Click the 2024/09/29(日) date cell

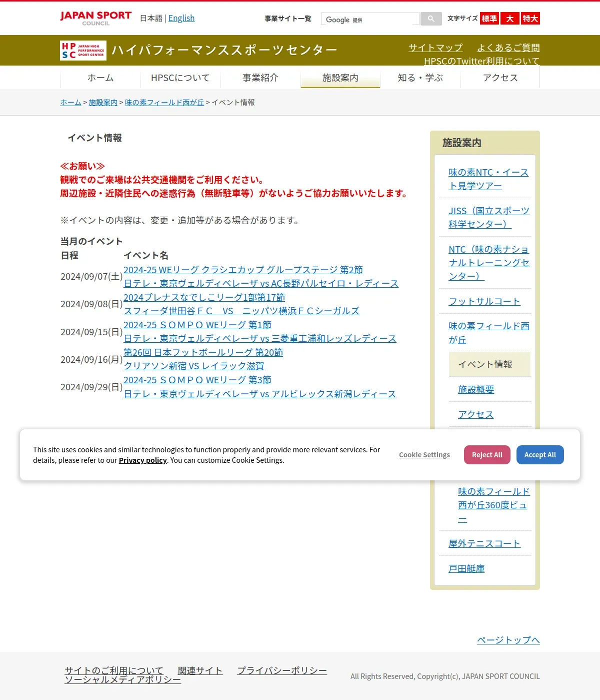pyautogui.click(x=91, y=387)
